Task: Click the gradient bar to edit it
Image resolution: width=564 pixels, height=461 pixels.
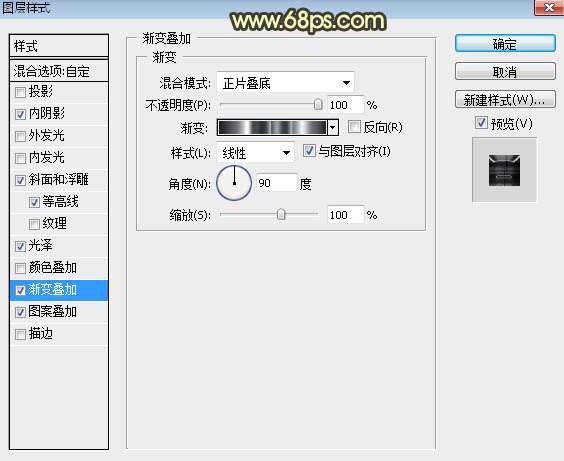Action: click(273, 127)
